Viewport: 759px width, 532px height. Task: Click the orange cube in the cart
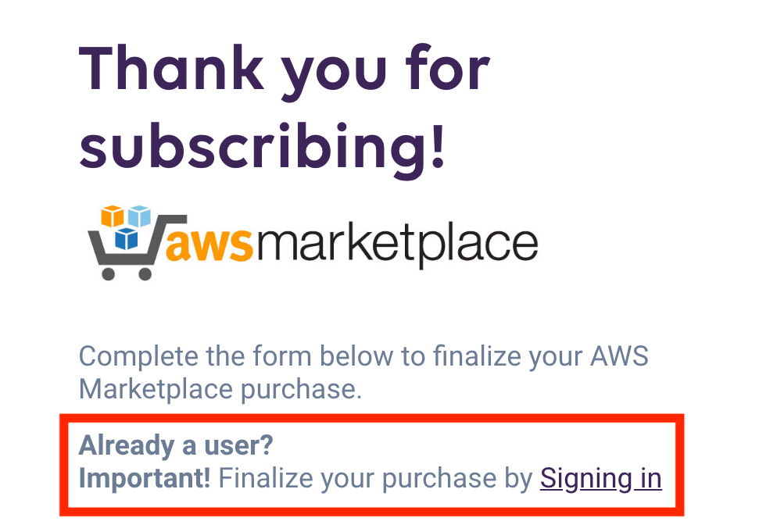113,216
